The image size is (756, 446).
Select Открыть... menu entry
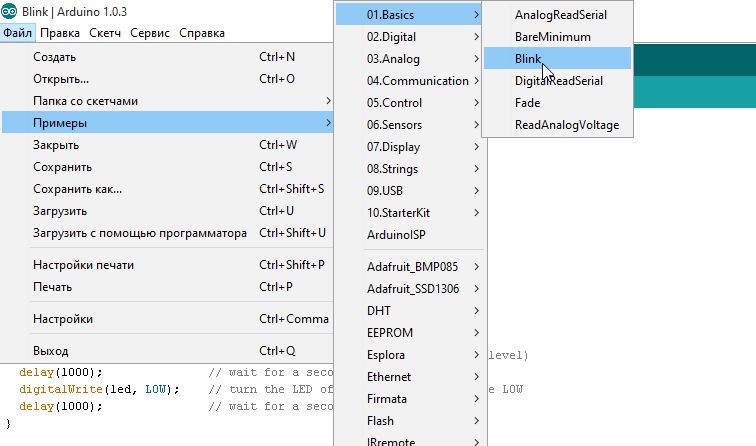point(167,79)
